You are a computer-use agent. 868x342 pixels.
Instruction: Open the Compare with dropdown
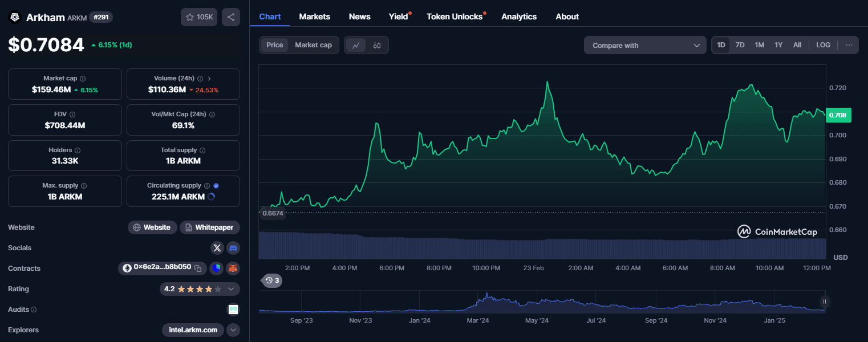645,45
